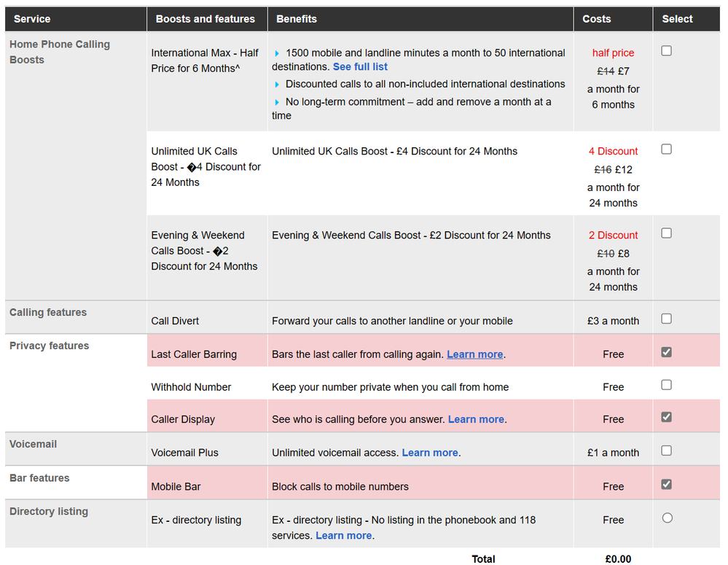Click Learn more for Last Caller Barring

(x=474, y=354)
